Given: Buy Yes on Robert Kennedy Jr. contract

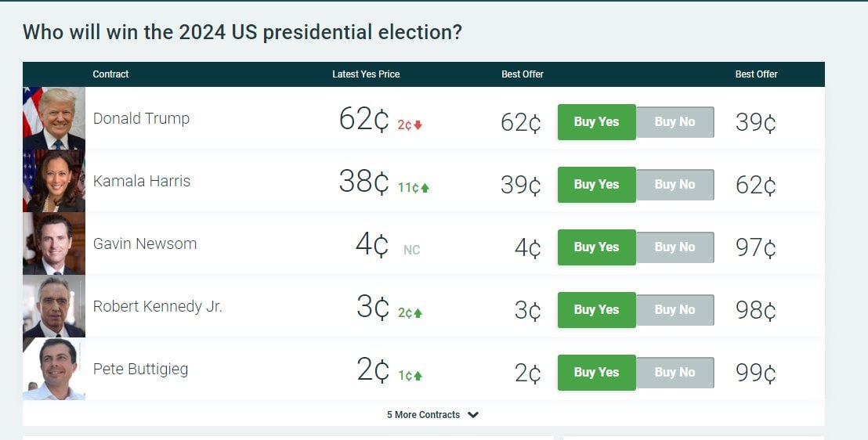Looking at the screenshot, I should click(596, 310).
